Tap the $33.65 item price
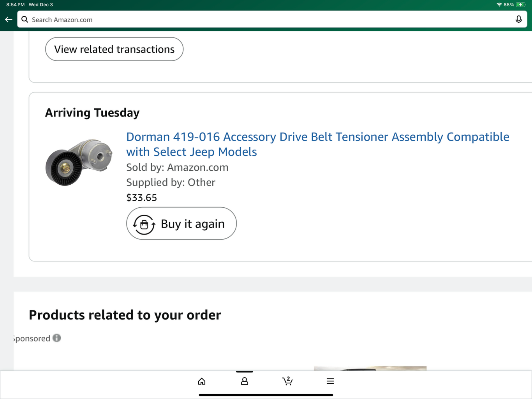 [x=142, y=198]
